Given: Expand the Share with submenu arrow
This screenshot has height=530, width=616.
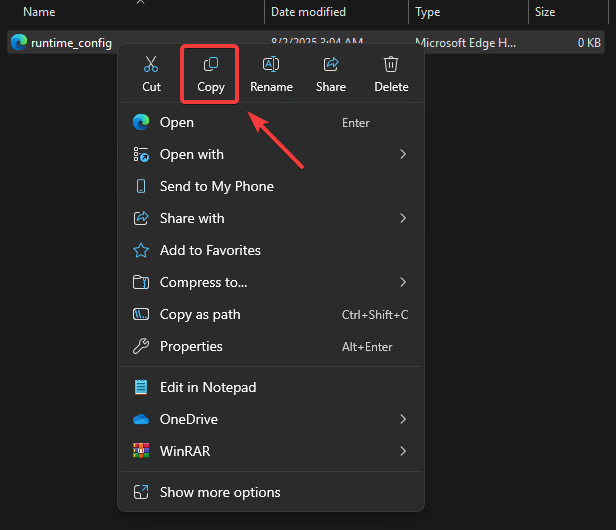Looking at the screenshot, I should point(403,218).
